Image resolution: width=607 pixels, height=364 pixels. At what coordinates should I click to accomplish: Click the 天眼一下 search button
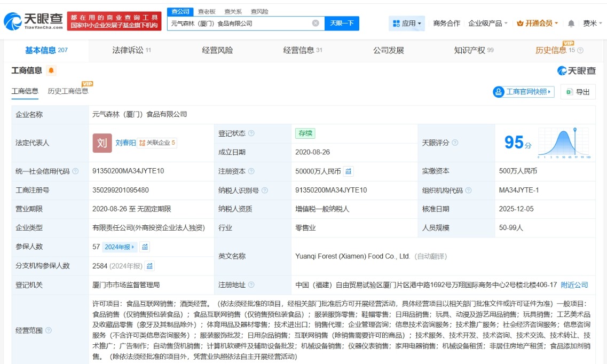pyautogui.click(x=342, y=23)
